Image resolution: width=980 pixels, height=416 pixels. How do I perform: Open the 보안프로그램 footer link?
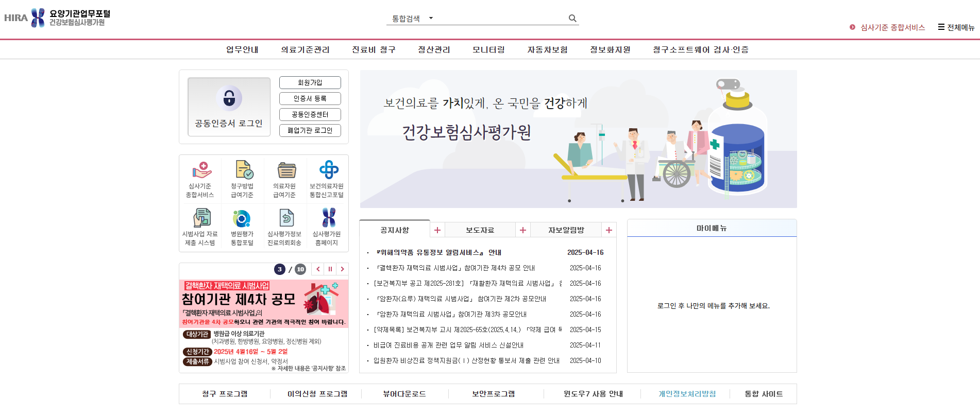click(494, 394)
